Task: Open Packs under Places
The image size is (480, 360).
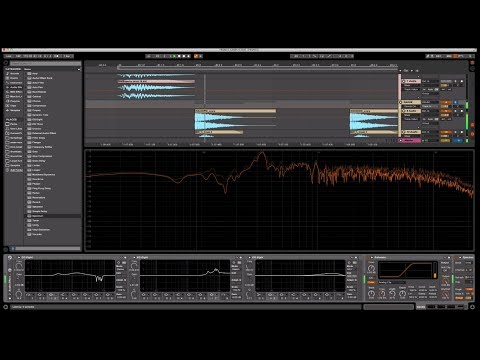Action: 13,124
